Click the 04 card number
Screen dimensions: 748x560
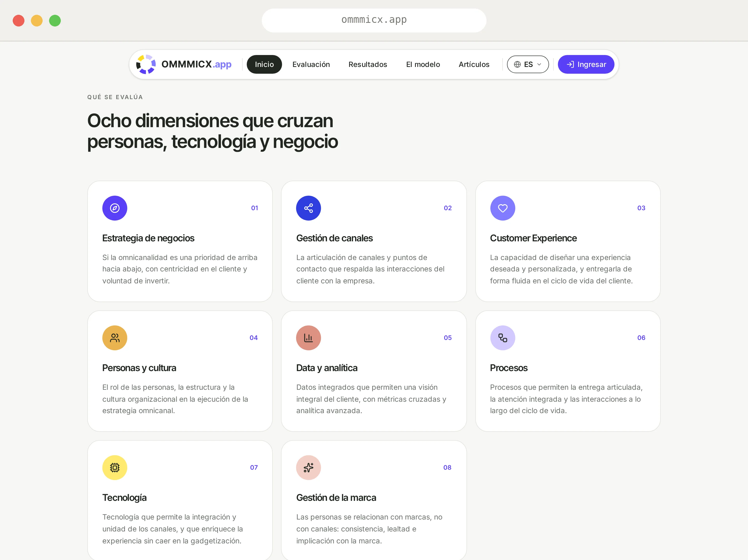pos(253,338)
